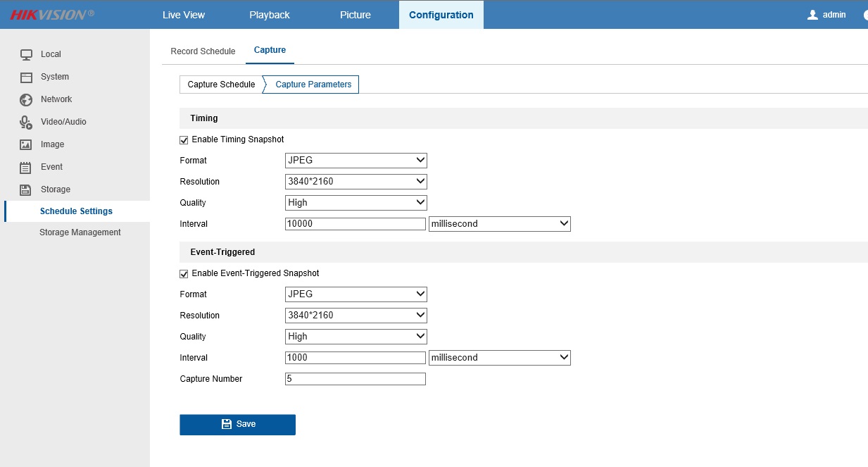Switch to the Record Schedule tab
The height and width of the screenshot is (467, 868).
[x=203, y=51]
